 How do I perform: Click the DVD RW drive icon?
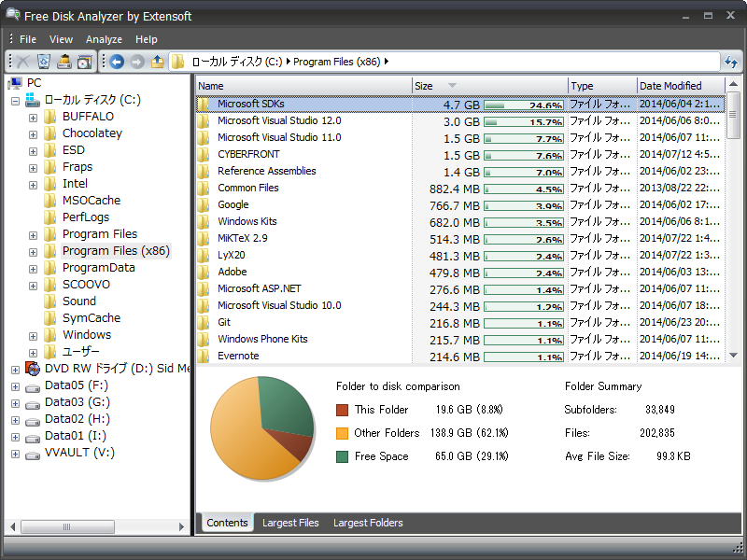point(33,369)
